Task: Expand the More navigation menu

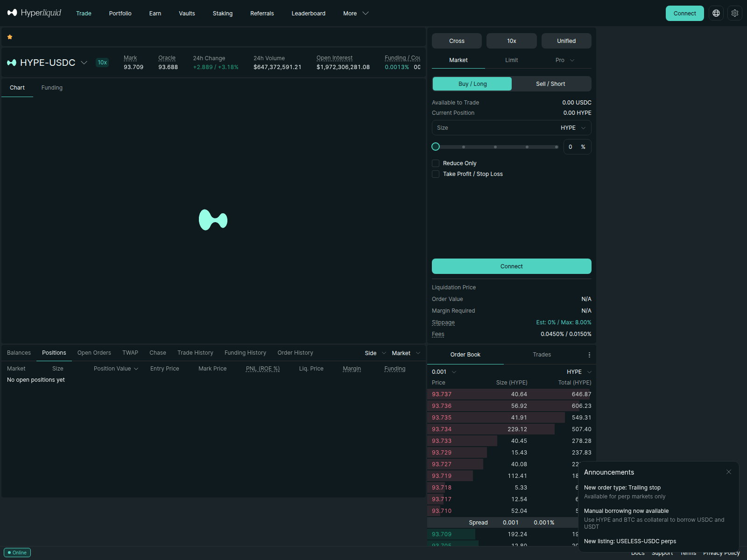Action: pos(356,14)
